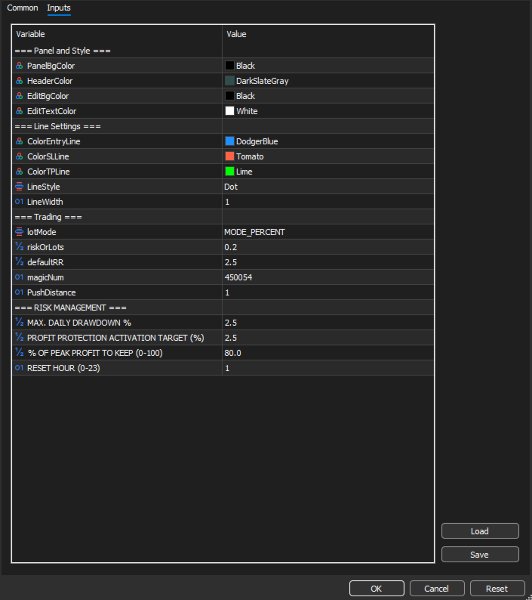The width and height of the screenshot is (532, 600).
Task: Edit the PushDistance value 1
Action: pos(328,292)
